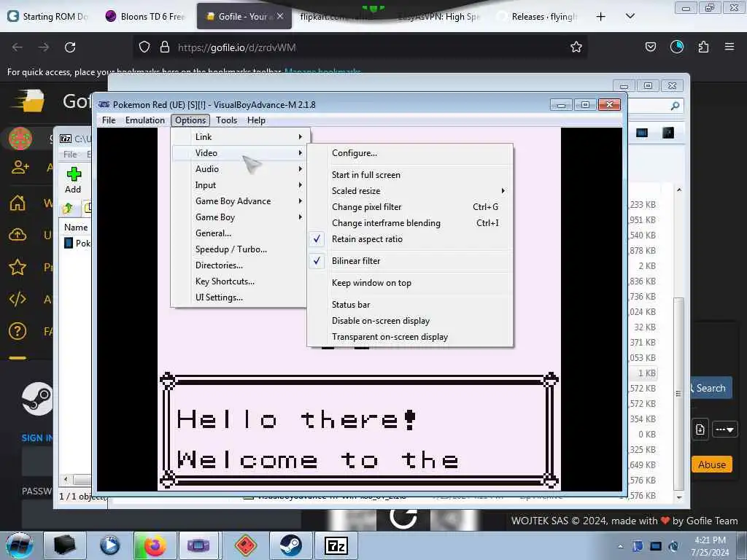747x560 pixels.
Task: Close the Gofile tab
Action: (x=280, y=16)
